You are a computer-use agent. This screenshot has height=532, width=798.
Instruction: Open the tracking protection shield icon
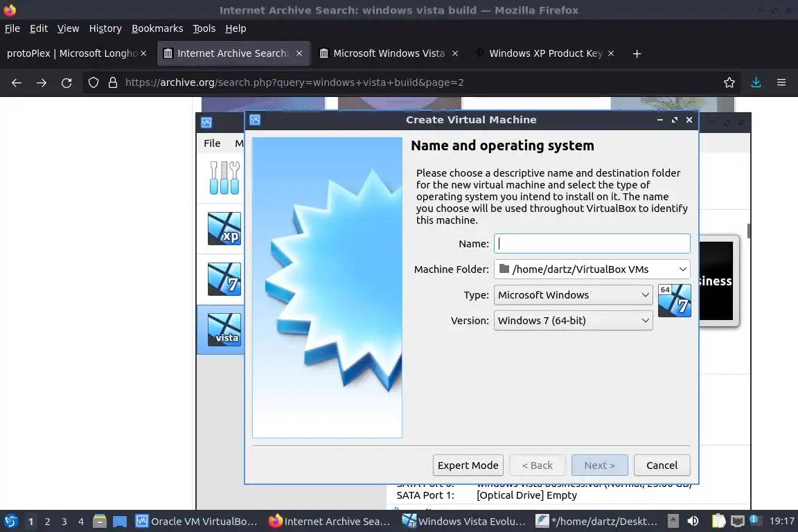click(93, 82)
